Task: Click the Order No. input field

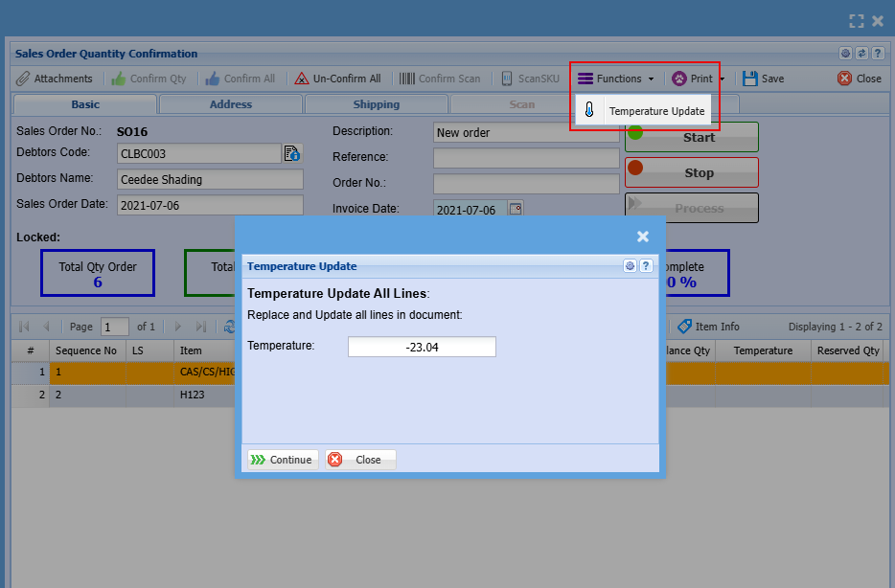Action: tap(526, 184)
